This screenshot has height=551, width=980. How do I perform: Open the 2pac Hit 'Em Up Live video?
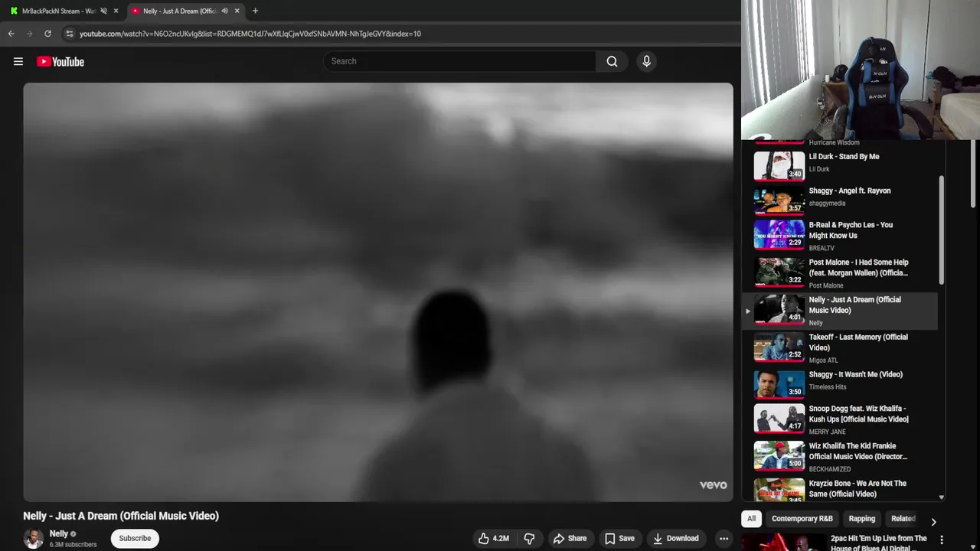(x=878, y=543)
